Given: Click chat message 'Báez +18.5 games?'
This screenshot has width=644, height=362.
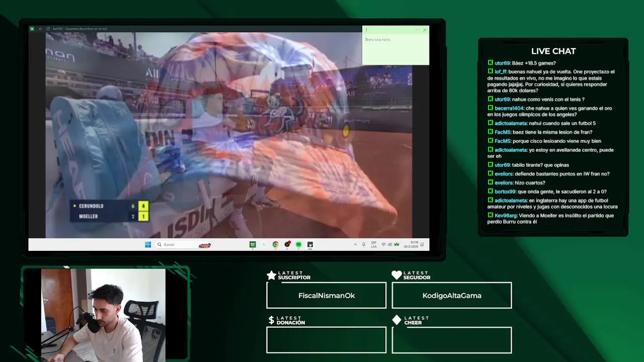Looking at the screenshot, I should [x=534, y=63].
